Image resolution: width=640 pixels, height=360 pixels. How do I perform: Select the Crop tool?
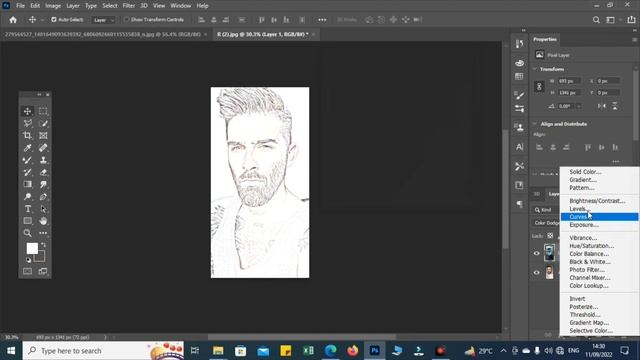pyautogui.click(x=27, y=136)
